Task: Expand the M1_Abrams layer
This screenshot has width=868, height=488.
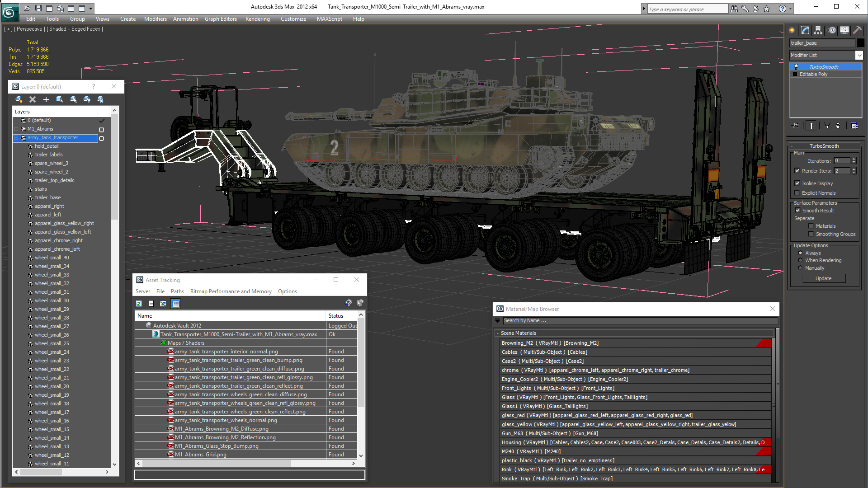Action: click(x=16, y=129)
